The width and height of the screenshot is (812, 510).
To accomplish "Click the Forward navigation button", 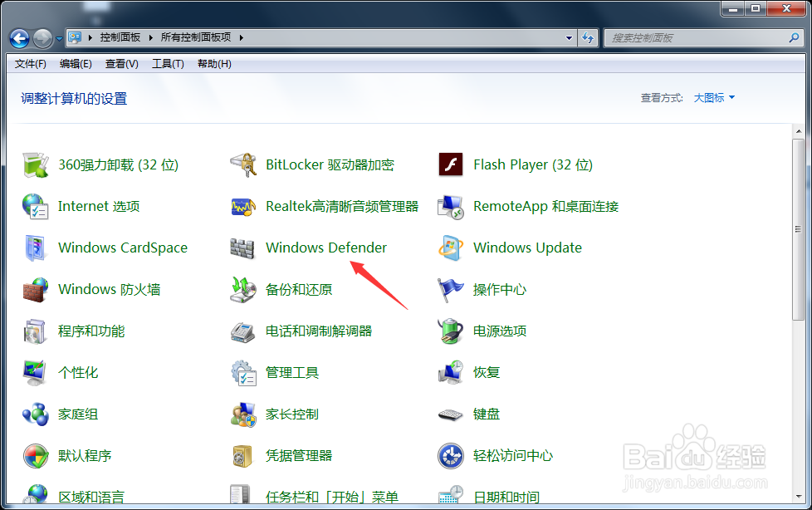I will click(x=43, y=38).
